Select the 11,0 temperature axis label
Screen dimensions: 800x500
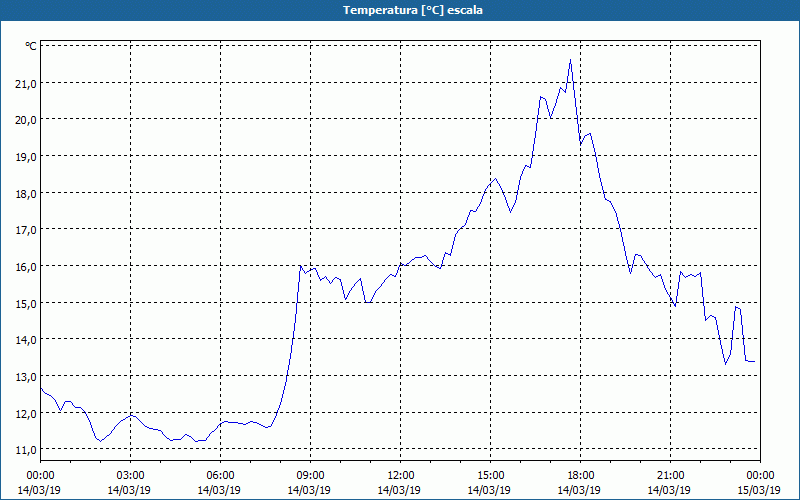[27, 449]
